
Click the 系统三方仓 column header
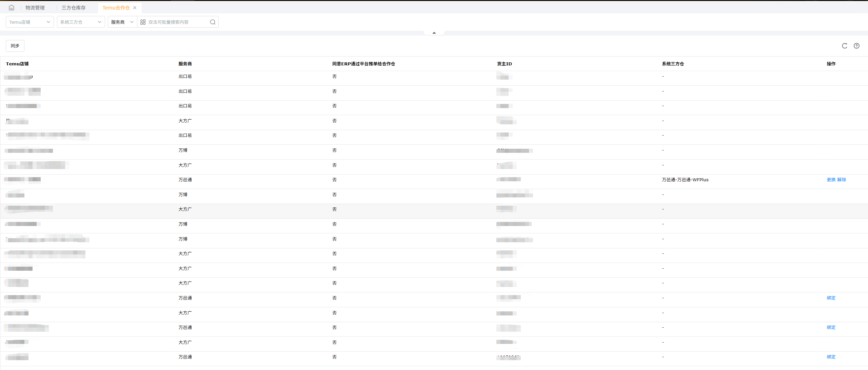[673, 64]
